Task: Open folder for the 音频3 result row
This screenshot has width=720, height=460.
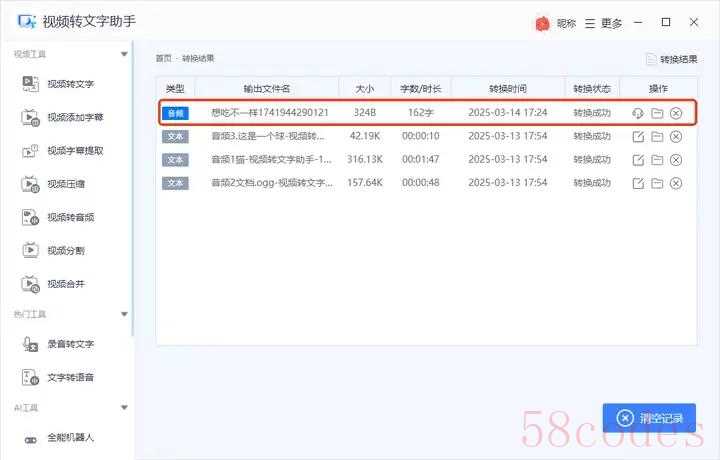Action: (x=657, y=136)
